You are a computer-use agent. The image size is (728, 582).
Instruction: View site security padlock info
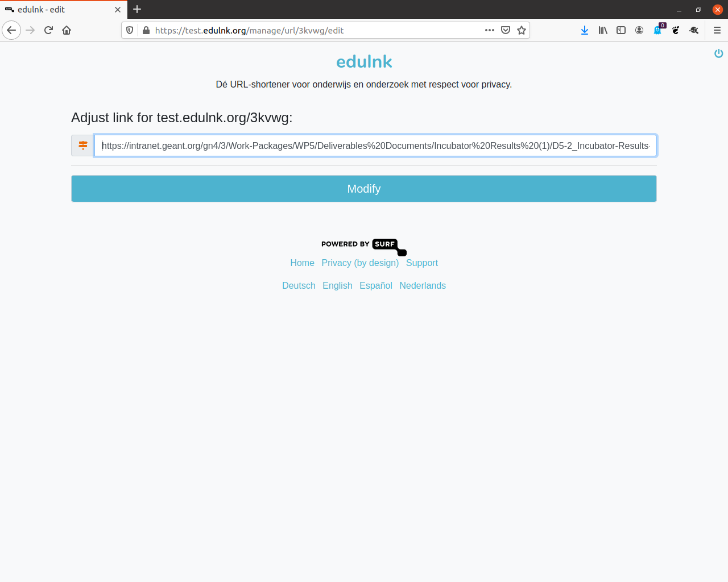coord(146,30)
